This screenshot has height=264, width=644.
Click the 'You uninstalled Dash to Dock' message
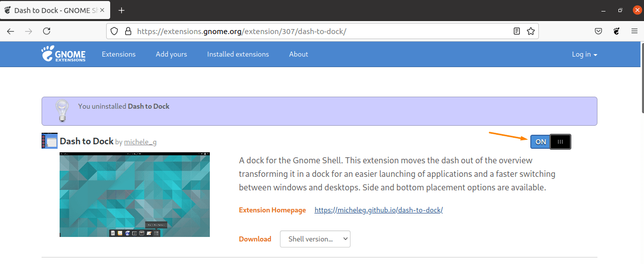point(124,106)
